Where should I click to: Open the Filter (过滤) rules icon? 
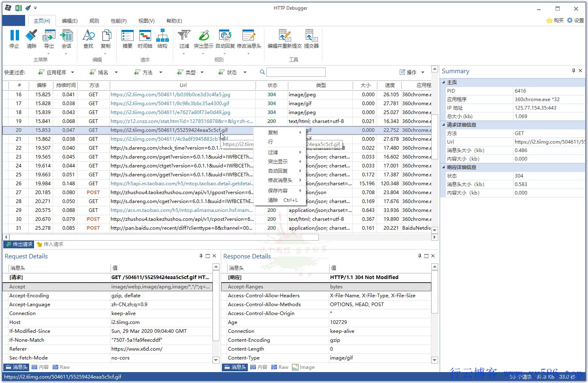pyautogui.click(x=184, y=39)
